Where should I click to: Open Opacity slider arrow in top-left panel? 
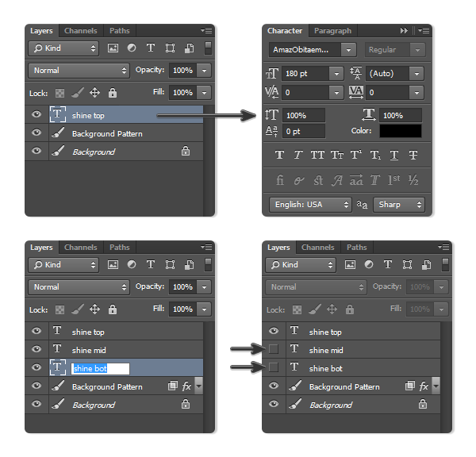coord(204,71)
